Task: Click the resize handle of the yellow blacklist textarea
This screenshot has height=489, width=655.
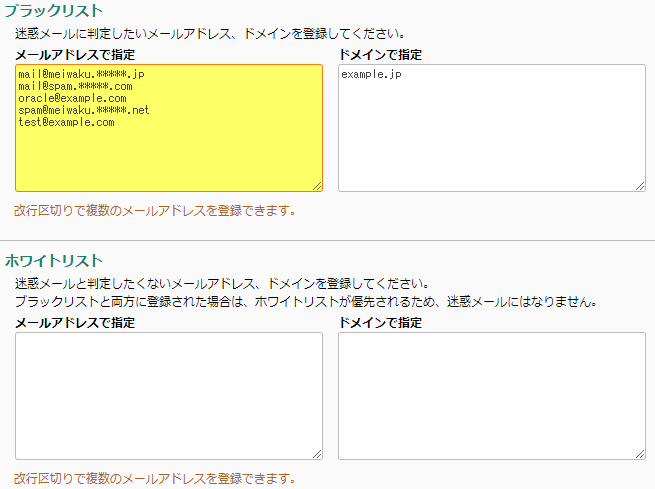Action: [317, 185]
